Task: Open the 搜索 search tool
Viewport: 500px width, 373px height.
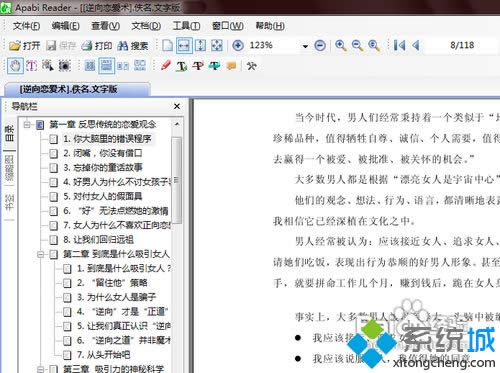Action: 133,46
